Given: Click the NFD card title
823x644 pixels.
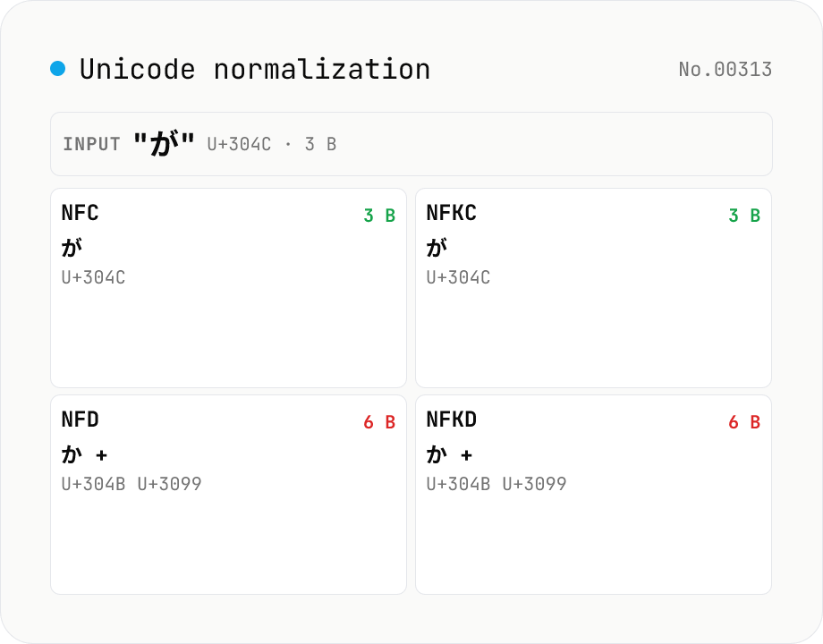Looking at the screenshot, I should pos(80,419).
